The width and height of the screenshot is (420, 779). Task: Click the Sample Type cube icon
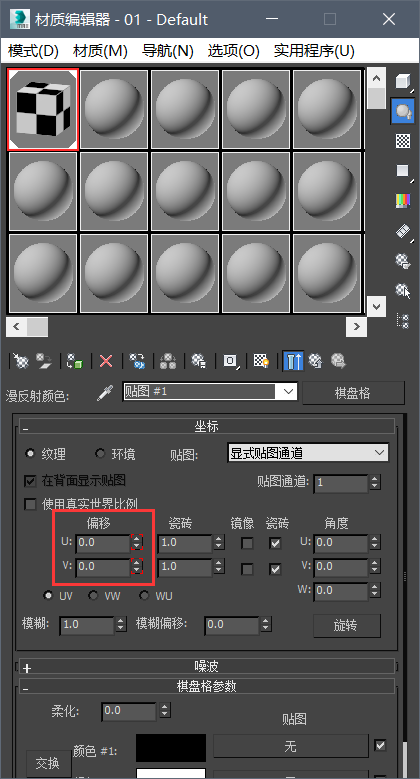(x=403, y=81)
